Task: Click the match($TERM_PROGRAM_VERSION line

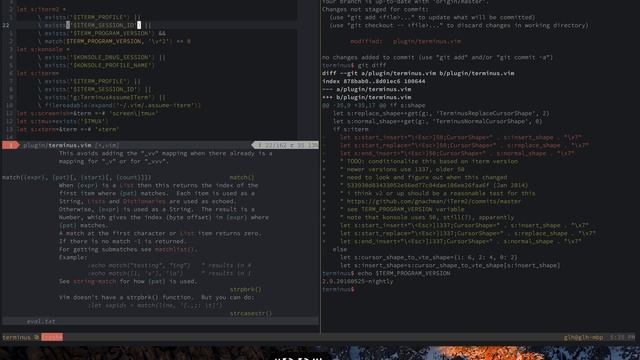Action: click(114, 41)
